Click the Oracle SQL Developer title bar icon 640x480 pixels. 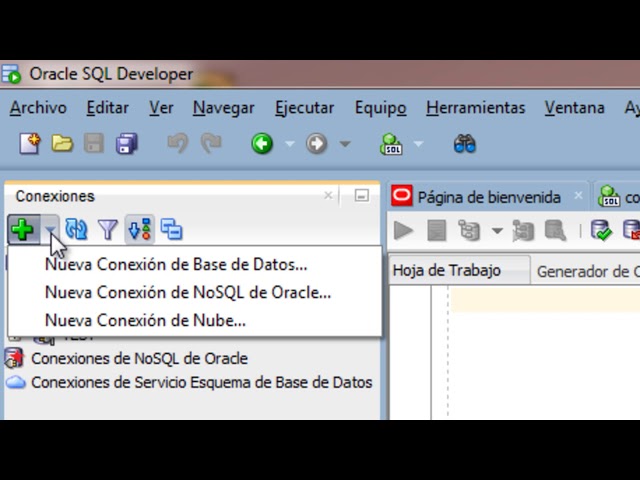point(11,74)
